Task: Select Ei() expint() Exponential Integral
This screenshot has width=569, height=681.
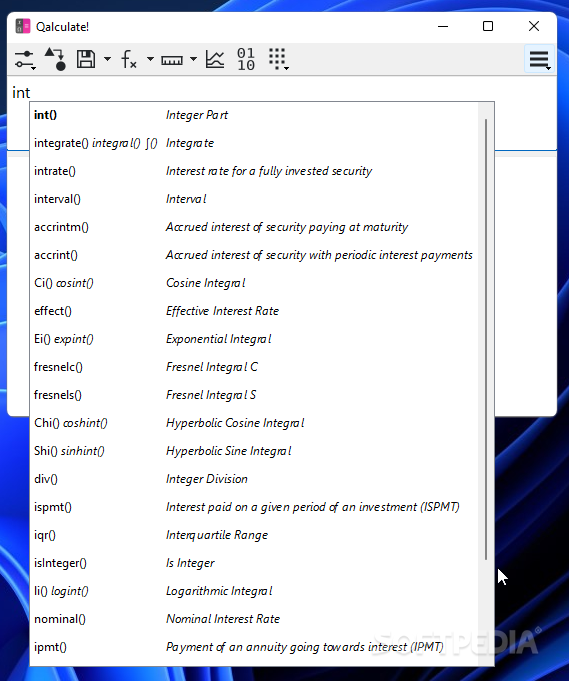Action: point(256,339)
